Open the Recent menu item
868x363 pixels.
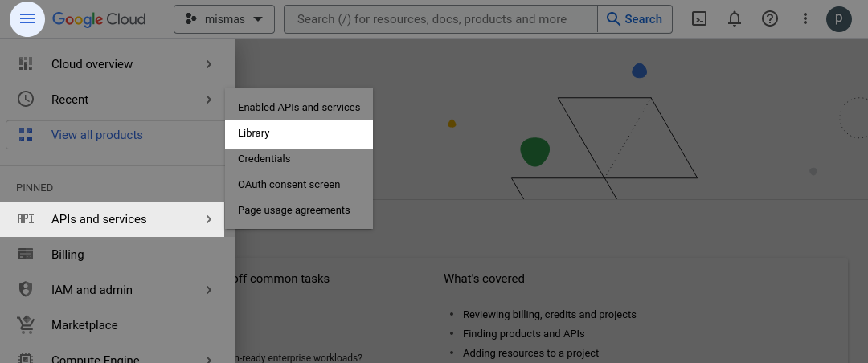pyautogui.click(x=112, y=100)
